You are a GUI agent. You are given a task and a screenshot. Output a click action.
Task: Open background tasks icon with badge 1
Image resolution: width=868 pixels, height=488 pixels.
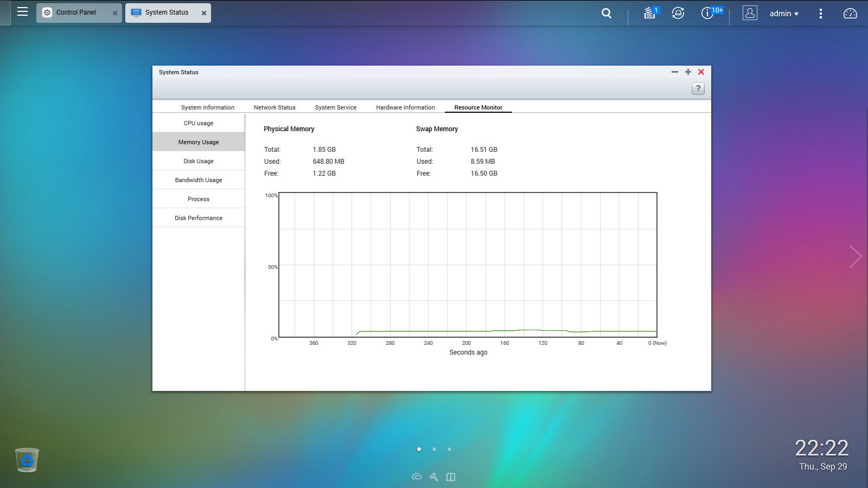pyautogui.click(x=650, y=12)
